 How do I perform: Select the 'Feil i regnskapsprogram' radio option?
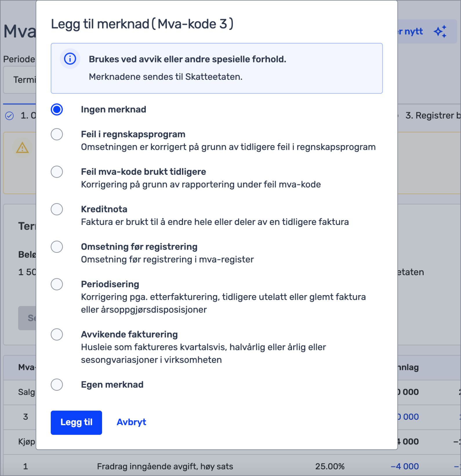pos(57,134)
